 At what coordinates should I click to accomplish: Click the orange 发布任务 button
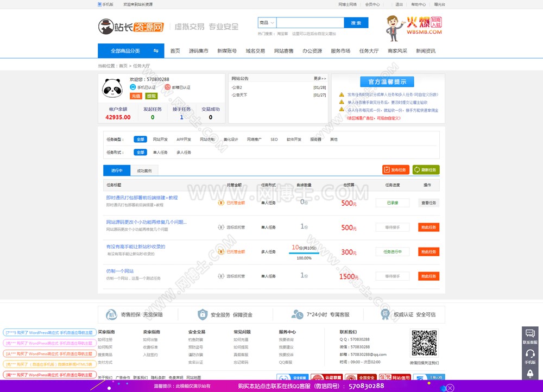pos(396,170)
